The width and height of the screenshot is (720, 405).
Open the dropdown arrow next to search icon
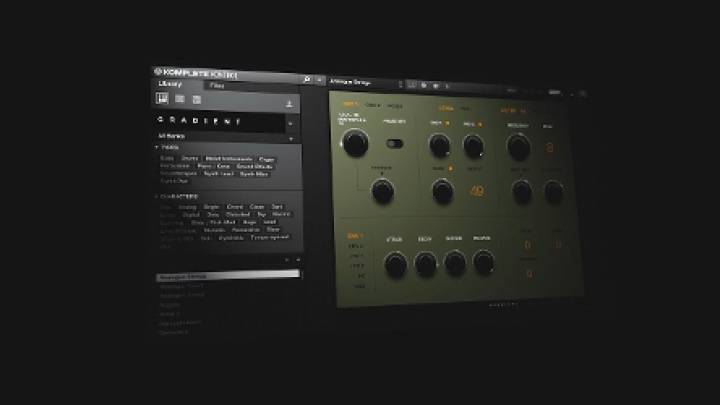320,80
